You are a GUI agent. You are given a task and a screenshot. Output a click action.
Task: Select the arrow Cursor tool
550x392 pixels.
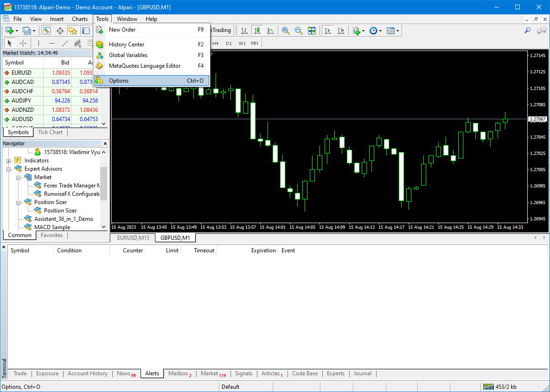9,43
